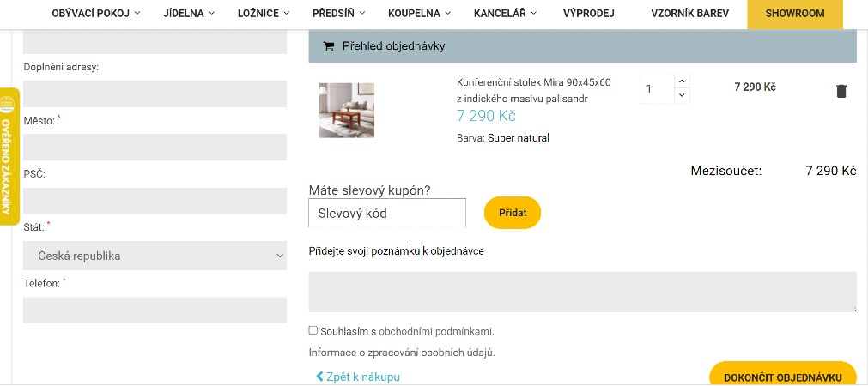Viewport: 868px width, 386px height.
Task: Open the Výprodej menu item
Action: click(x=588, y=14)
